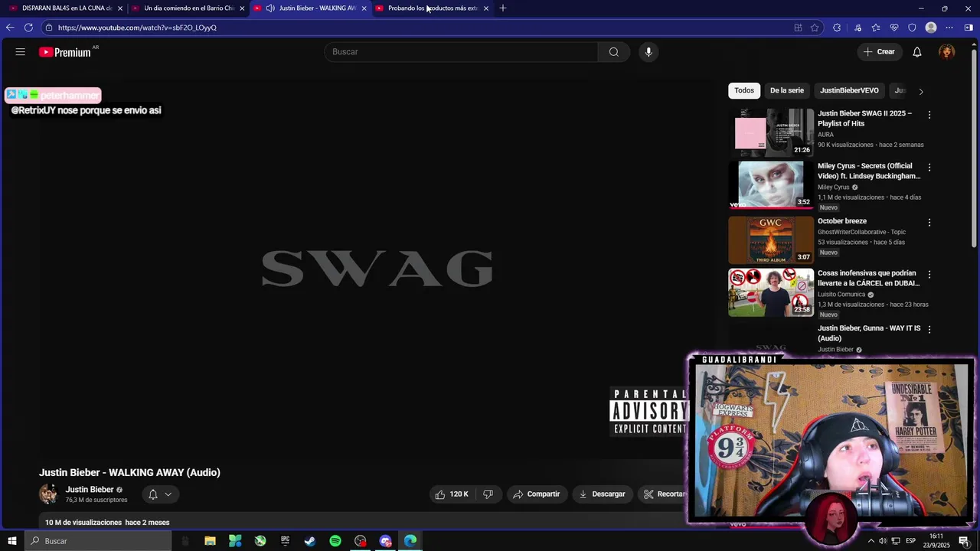The height and width of the screenshot is (551, 980).
Task: Click the search magnifier button
Action: 614,52
